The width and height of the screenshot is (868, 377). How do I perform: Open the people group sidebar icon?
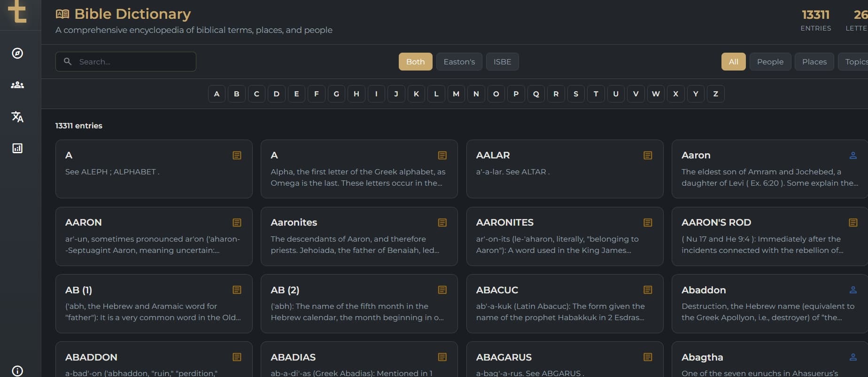[x=17, y=85]
